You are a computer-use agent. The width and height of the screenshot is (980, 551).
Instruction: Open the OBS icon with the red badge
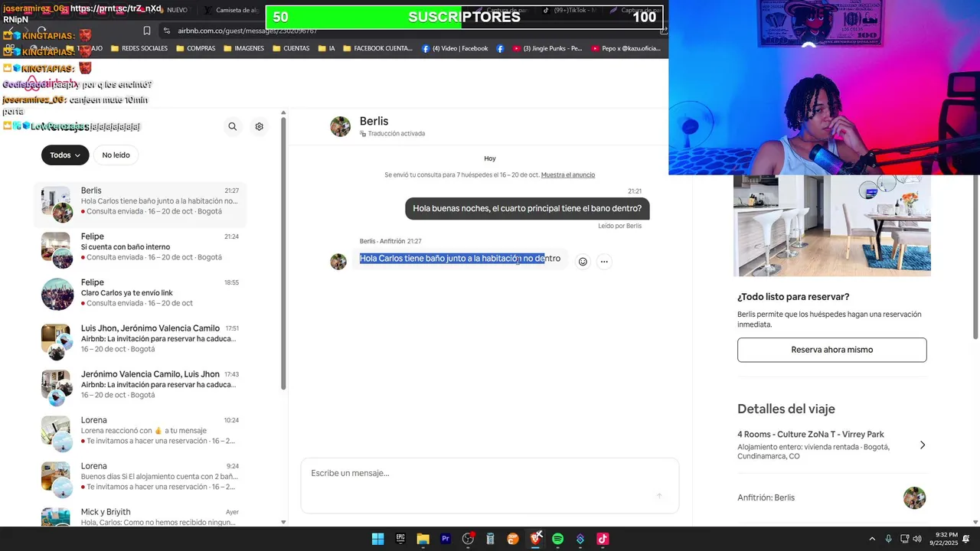click(468, 539)
